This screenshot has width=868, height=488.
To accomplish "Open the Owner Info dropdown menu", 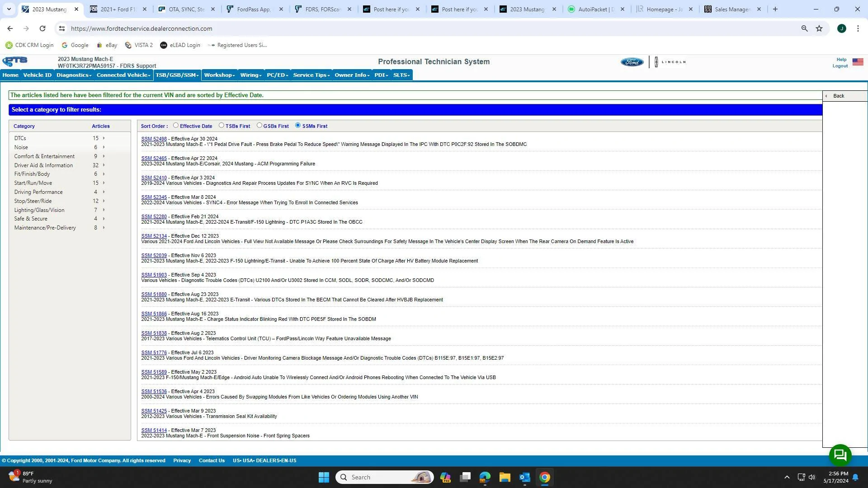I will tap(352, 75).
